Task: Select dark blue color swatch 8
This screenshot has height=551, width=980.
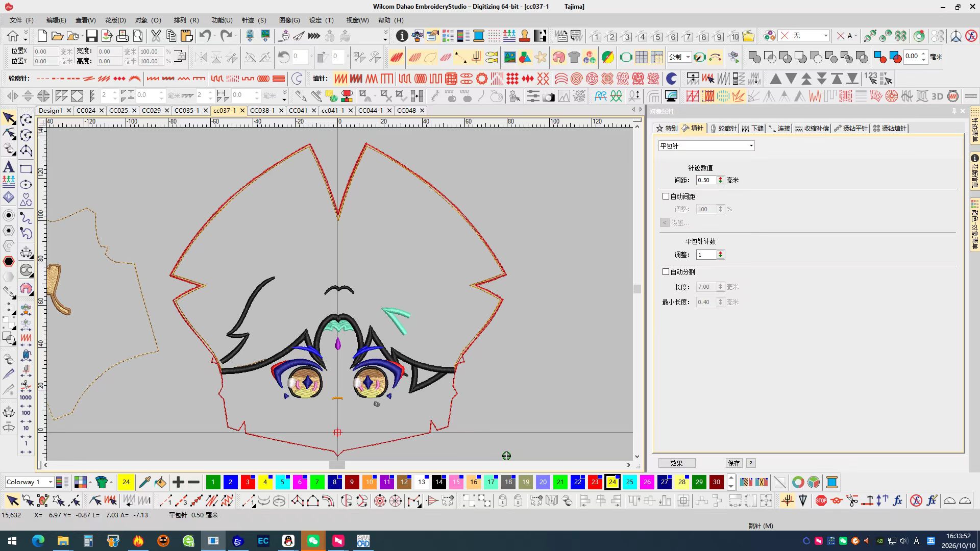Action: (x=335, y=482)
